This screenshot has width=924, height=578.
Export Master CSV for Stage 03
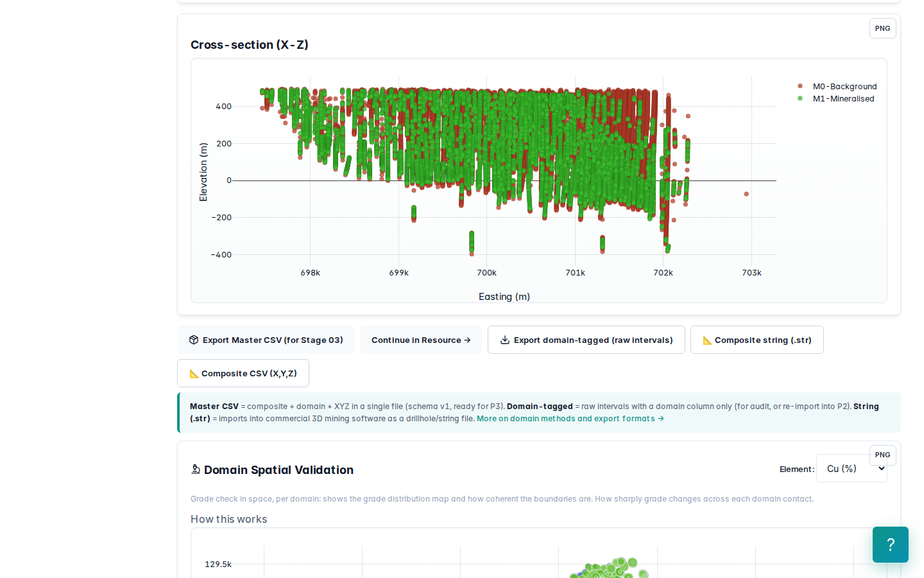coord(266,340)
